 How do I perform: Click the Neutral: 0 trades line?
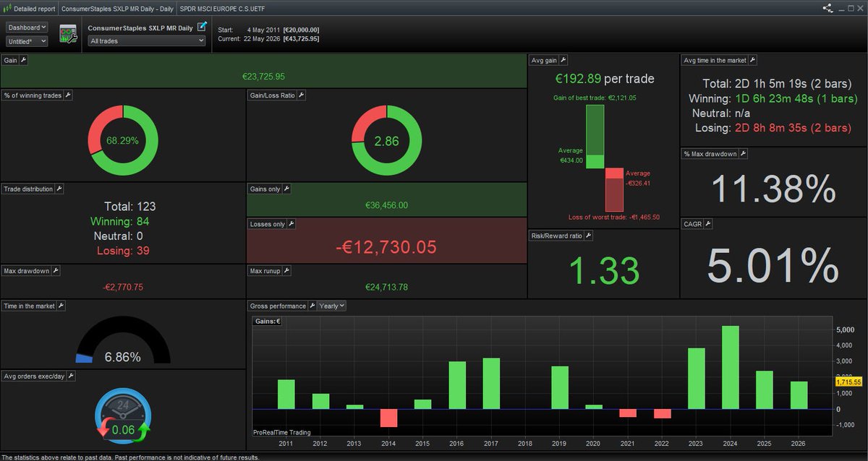coord(119,236)
